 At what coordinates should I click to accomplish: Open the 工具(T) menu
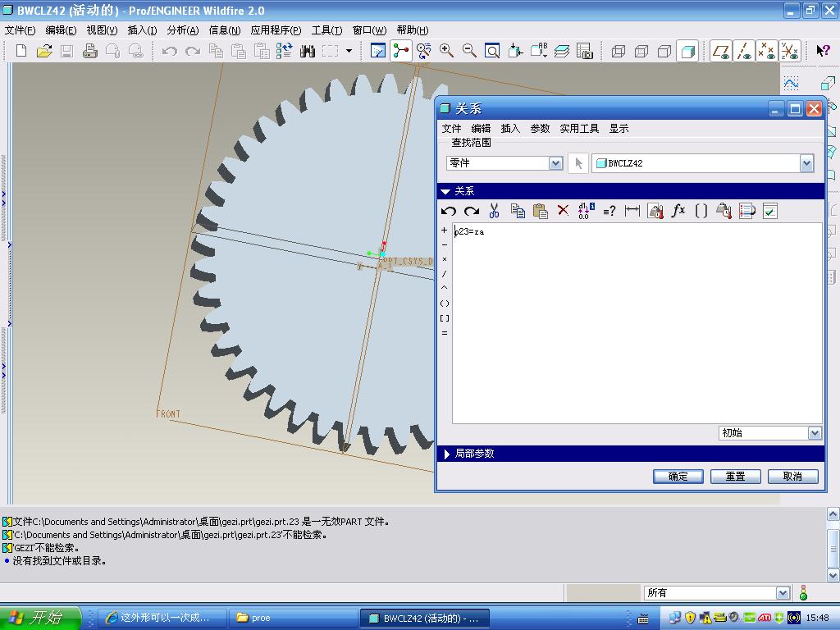[326, 30]
